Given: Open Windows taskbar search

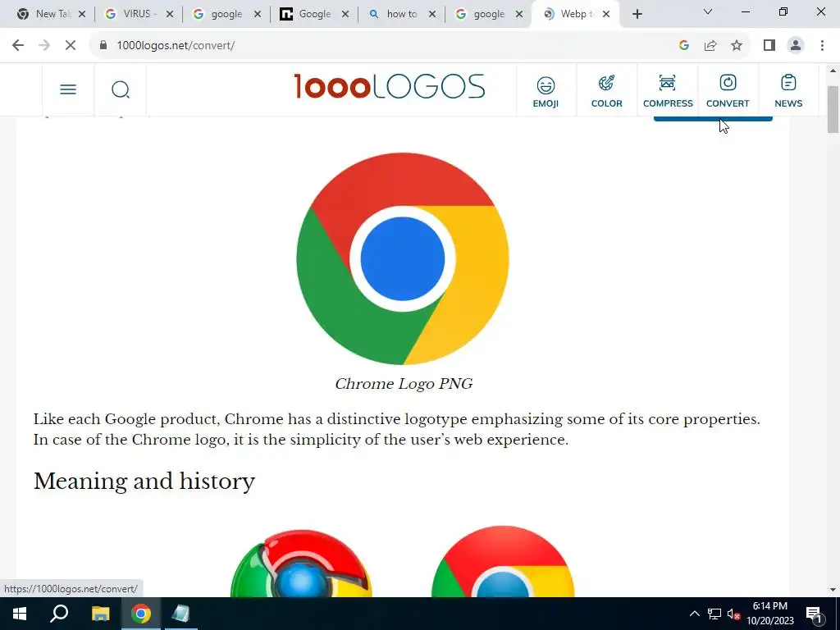Looking at the screenshot, I should tap(59, 614).
